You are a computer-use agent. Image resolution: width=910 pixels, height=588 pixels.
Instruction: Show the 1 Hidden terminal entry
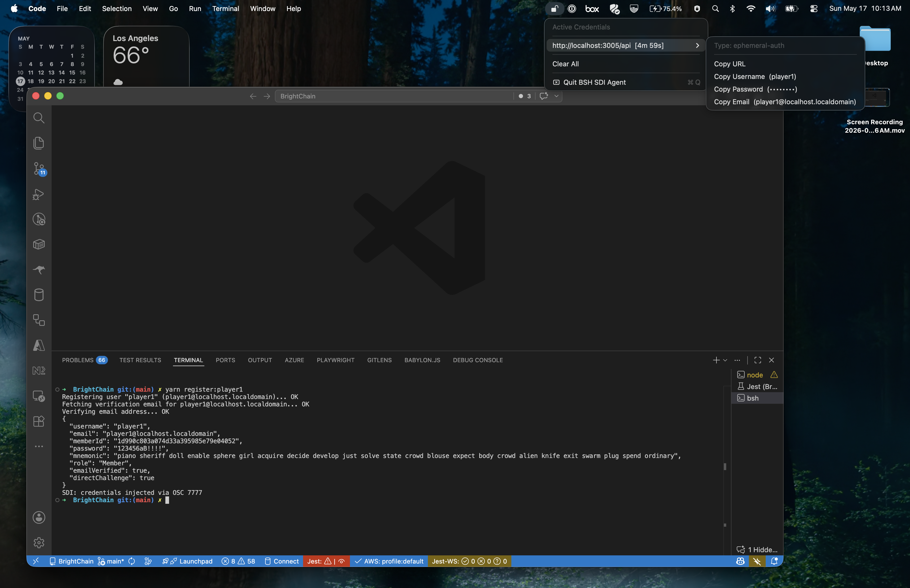coord(757,550)
